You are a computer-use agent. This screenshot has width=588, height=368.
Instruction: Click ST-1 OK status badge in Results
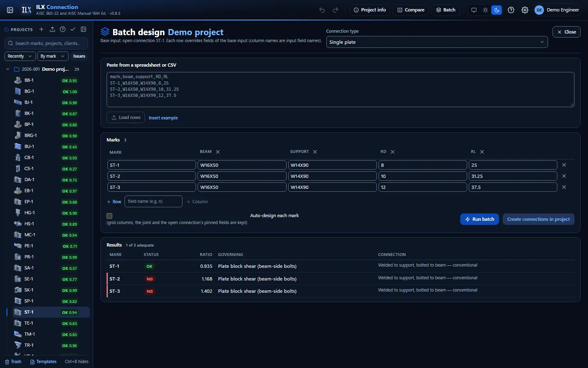coord(149,267)
